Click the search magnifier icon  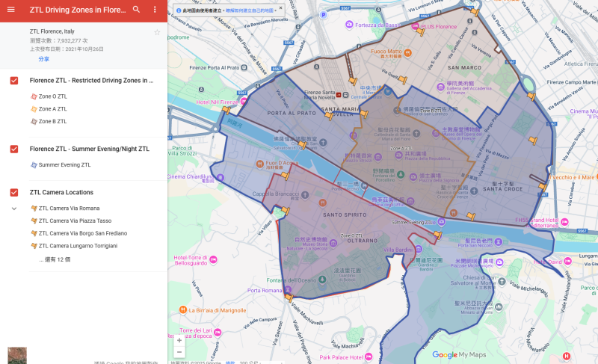click(136, 10)
